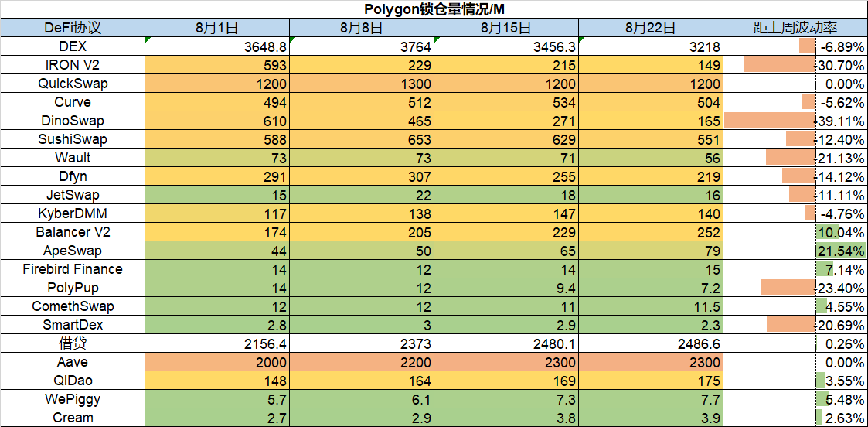This screenshot has width=868, height=427.
Task: Select the DEX row label
Action: point(73,46)
